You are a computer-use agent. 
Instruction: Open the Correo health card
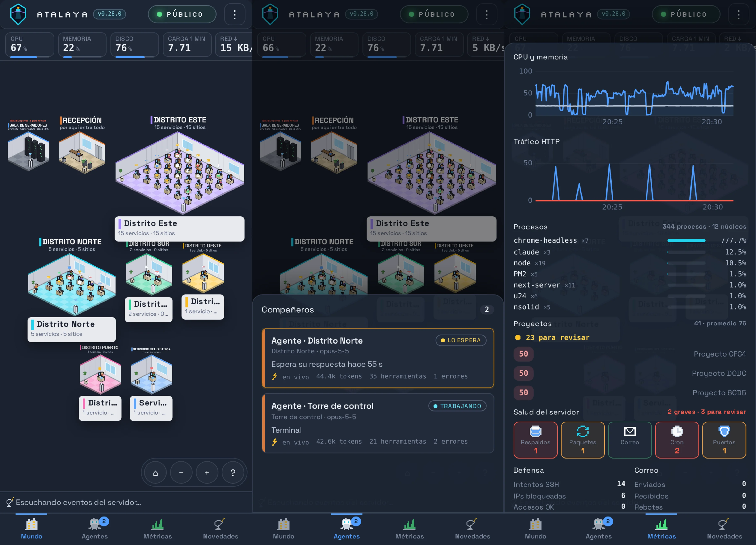coord(630,440)
